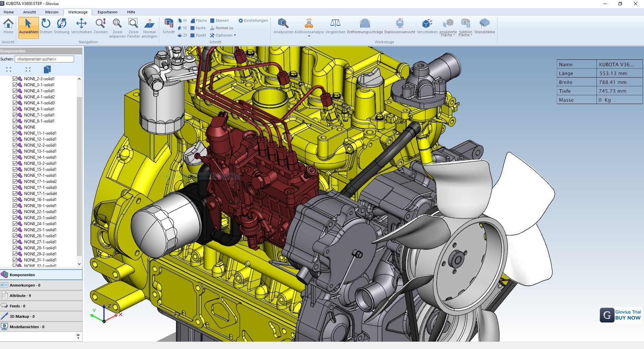This screenshot has height=349, width=644.
Task: Click Verschieben in Werkzeuge group
Action: (427, 26)
